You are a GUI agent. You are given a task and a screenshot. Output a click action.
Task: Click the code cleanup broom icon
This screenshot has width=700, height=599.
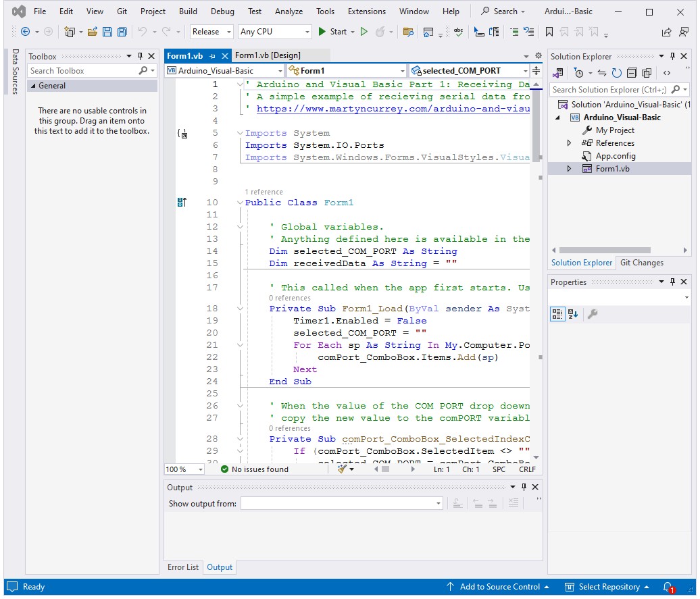pyautogui.click(x=342, y=469)
